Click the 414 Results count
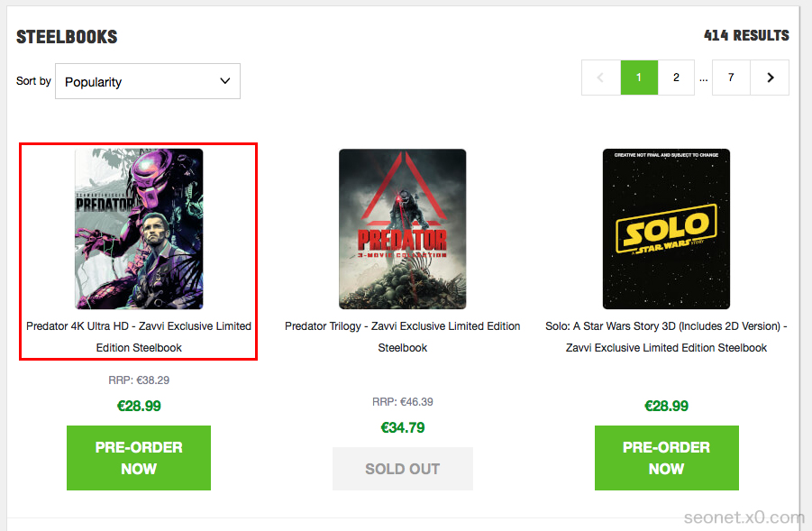The height and width of the screenshot is (531, 812). click(x=746, y=36)
